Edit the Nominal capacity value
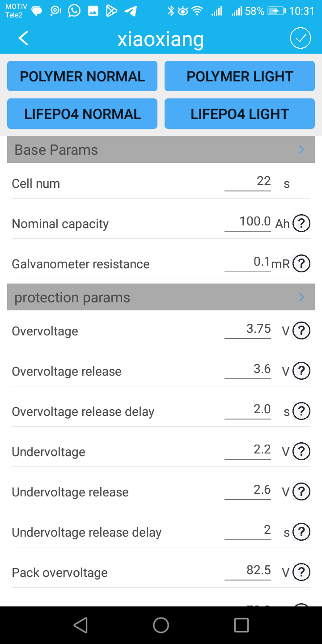This screenshot has width=322, height=644. 248,222
